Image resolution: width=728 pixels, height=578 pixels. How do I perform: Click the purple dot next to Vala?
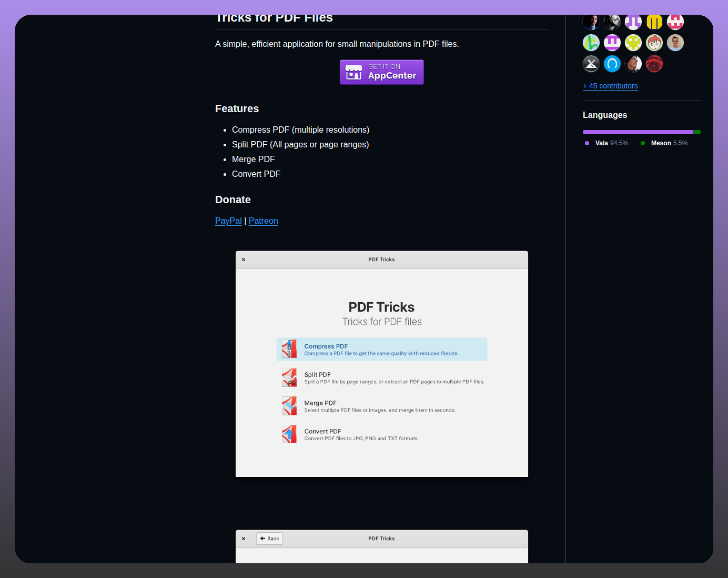[587, 143]
